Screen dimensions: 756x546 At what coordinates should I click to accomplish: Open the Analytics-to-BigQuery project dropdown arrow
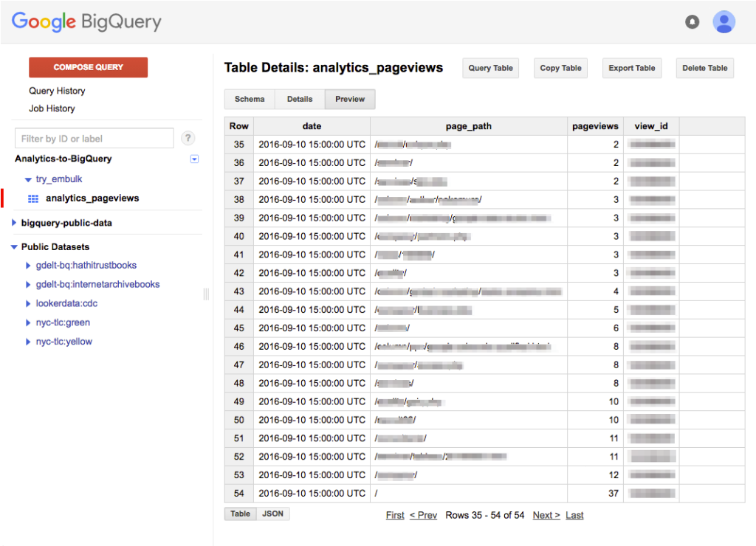click(x=193, y=159)
